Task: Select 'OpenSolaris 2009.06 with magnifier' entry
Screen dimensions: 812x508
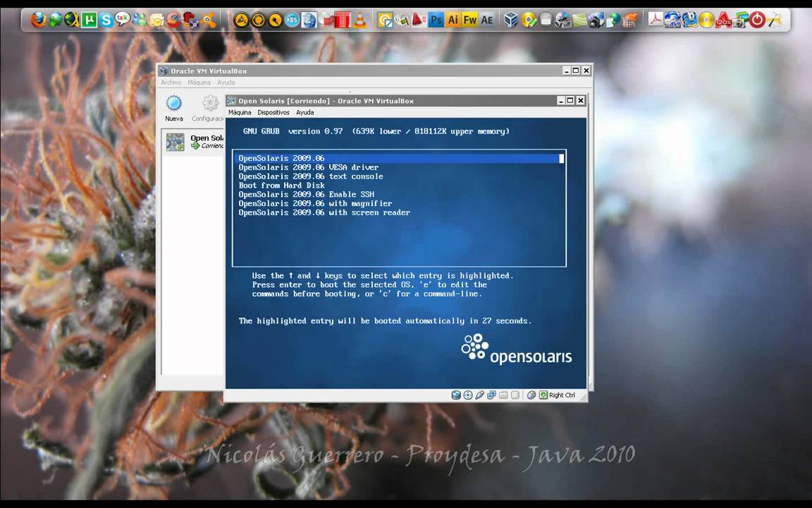Action: (x=315, y=204)
